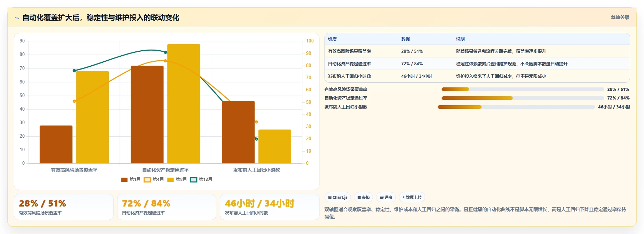Open the 46小时 / 34小时 stat card
This screenshot has width=644, height=234.
[270, 207]
